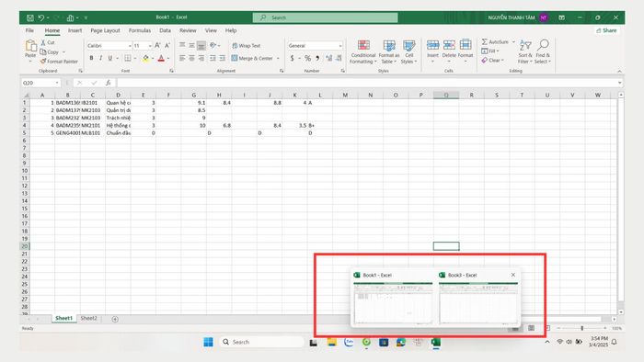The height and width of the screenshot is (362, 644).
Task: Switch to the Page Layout tab
Action: click(105, 30)
